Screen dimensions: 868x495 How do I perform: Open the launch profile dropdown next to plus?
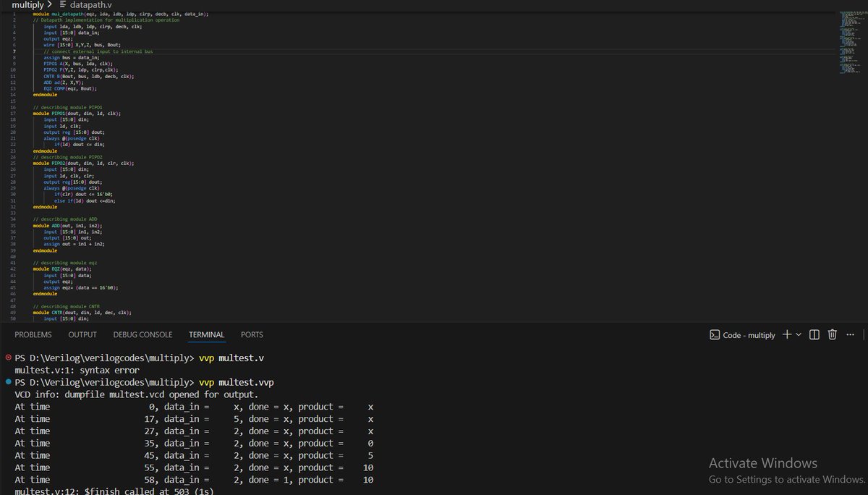pyautogui.click(x=799, y=334)
